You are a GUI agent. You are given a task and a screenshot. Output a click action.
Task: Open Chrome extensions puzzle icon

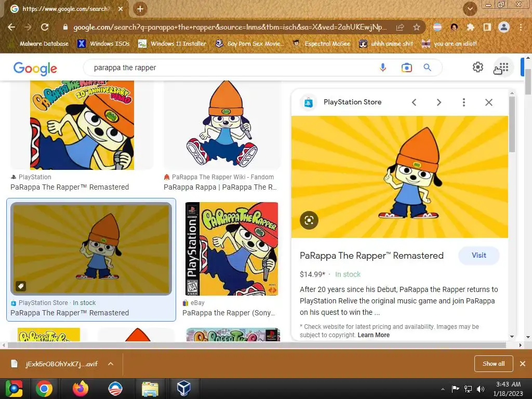click(x=470, y=27)
